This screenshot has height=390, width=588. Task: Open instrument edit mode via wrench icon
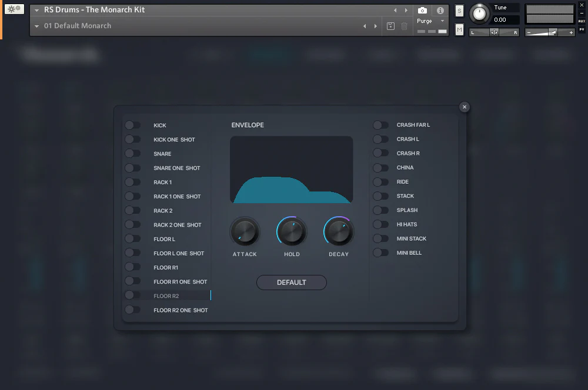click(x=14, y=9)
